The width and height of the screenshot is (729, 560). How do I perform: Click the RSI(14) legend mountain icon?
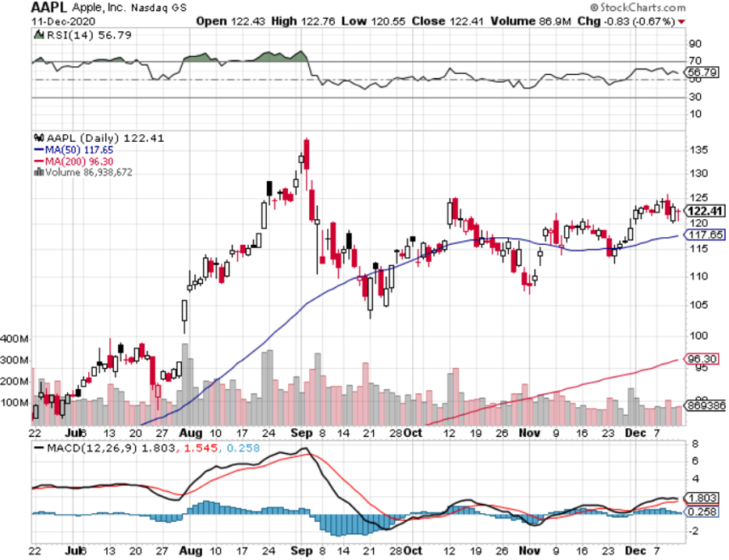point(39,35)
